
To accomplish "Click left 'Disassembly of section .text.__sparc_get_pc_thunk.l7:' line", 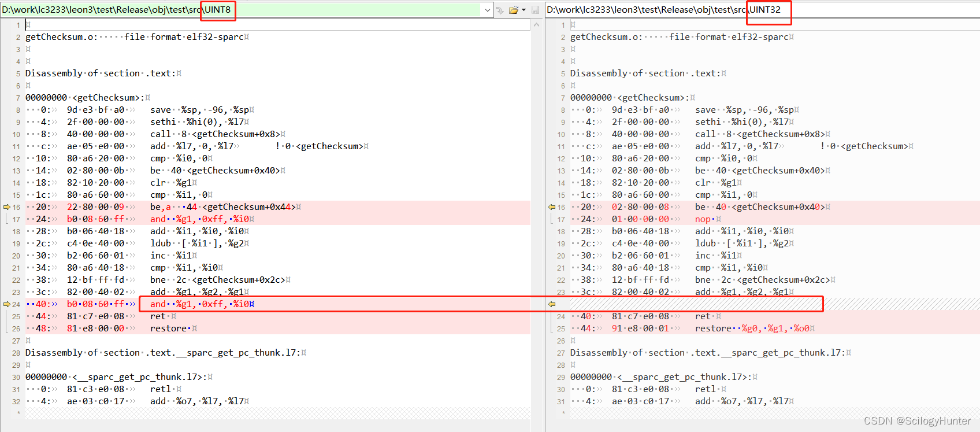I will point(166,353).
